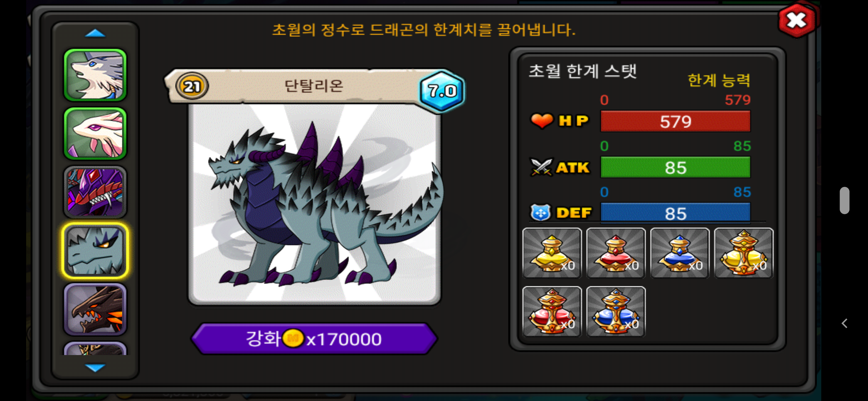Select the small blue essence potion

[x=680, y=253]
